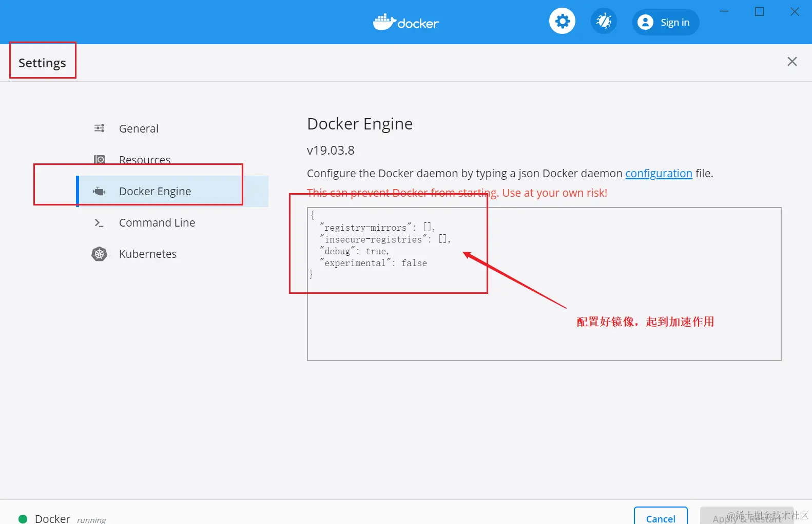This screenshot has width=812, height=524.
Task: Select the Docker Engine section
Action: tap(172, 191)
